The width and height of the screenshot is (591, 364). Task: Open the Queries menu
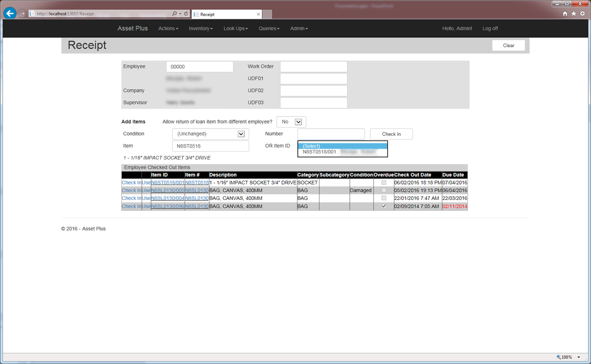269,29
